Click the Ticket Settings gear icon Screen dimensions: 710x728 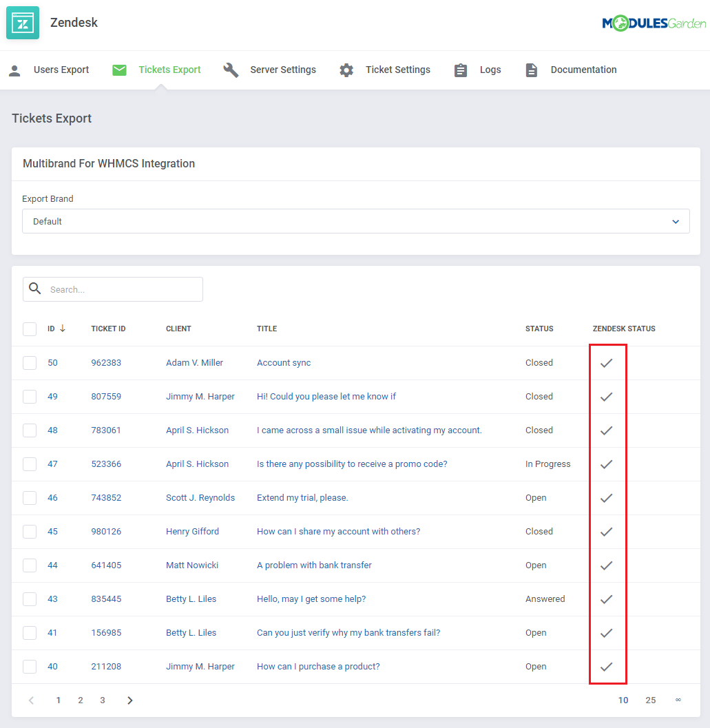click(346, 70)
